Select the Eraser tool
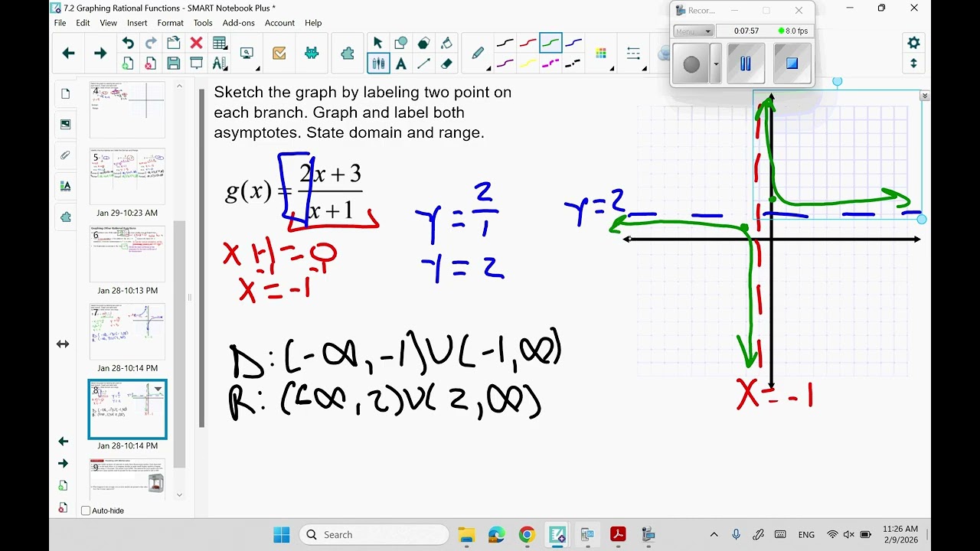This screenshot has height=551, width=980. click(x=446, y=64)
